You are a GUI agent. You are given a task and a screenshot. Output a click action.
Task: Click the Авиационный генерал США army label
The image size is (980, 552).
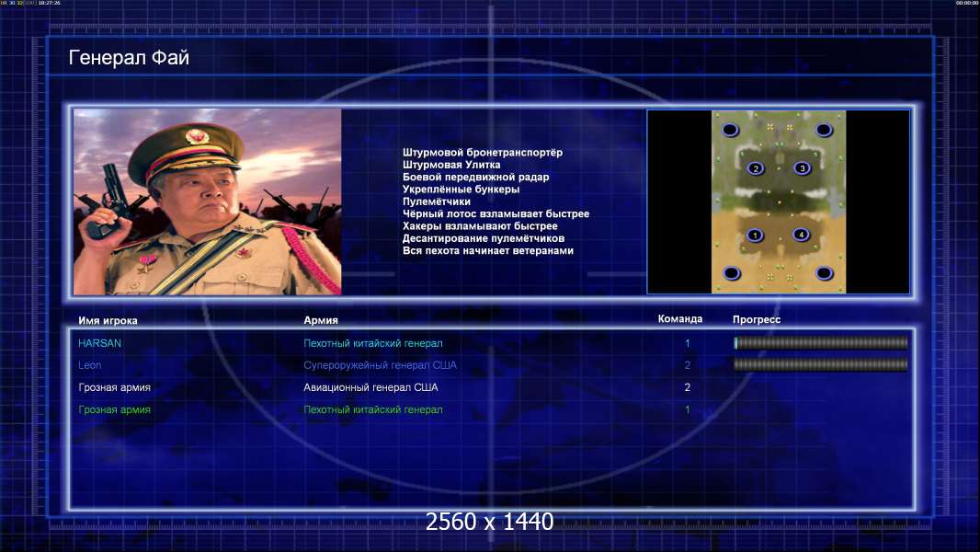[x=370, y=387]
